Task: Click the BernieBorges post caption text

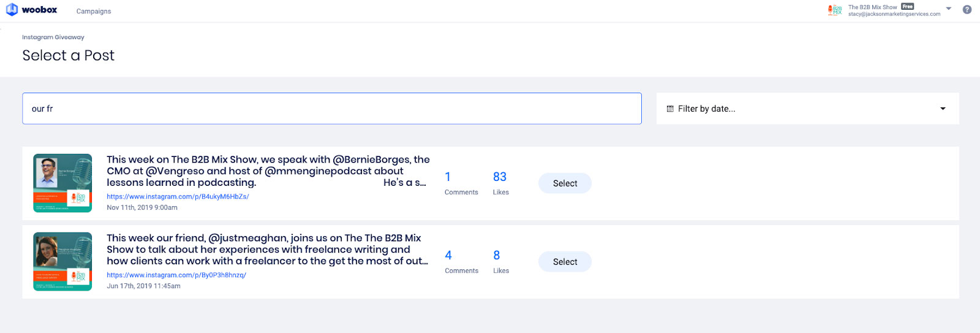Action: [268, 171]
